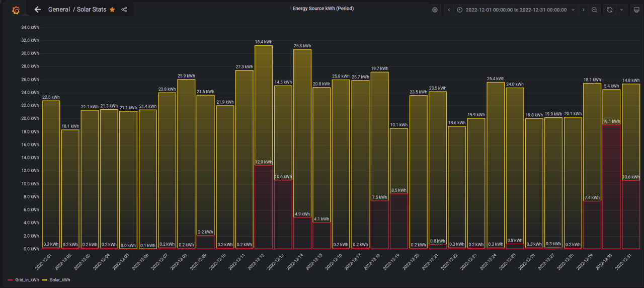This screenshot has height=288, width=644.
Task: Open the share dashboard icon
Action: tap(124, 10)
